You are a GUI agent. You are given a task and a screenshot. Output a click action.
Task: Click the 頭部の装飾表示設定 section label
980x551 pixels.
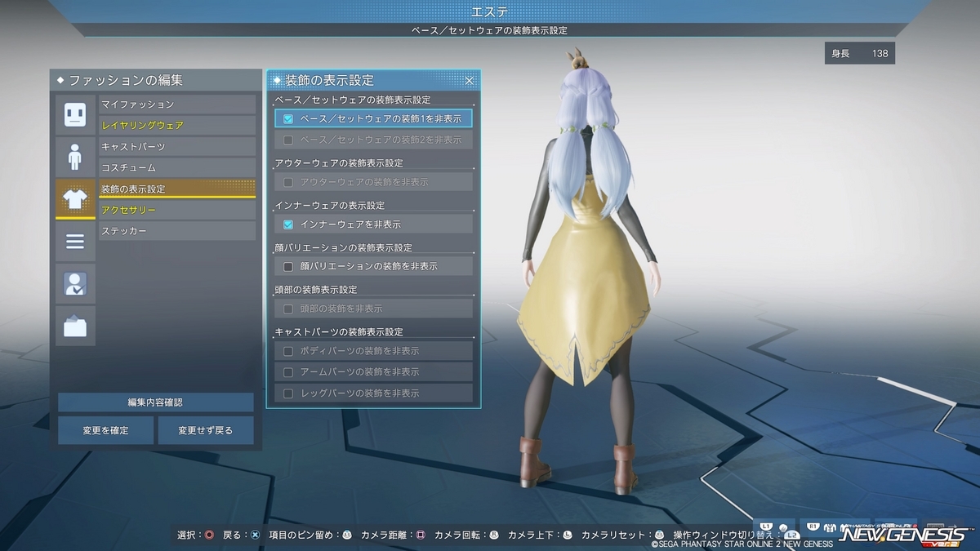(316, 290)
